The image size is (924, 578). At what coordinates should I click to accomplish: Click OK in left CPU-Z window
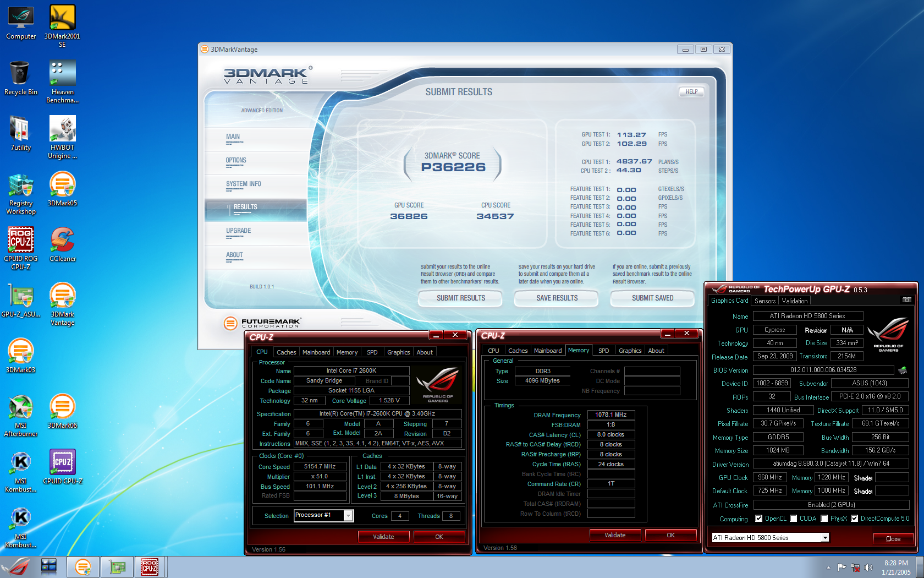pos(439,537)
